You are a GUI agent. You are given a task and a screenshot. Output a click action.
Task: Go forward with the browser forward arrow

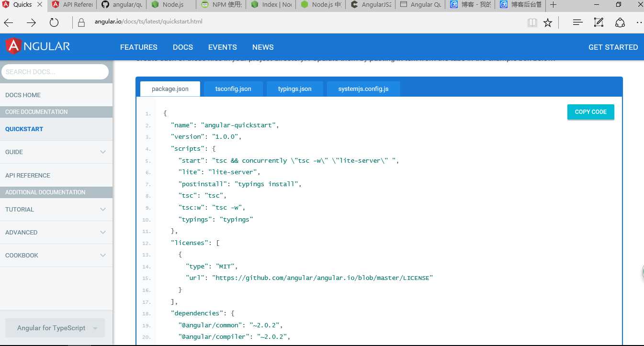31,22
